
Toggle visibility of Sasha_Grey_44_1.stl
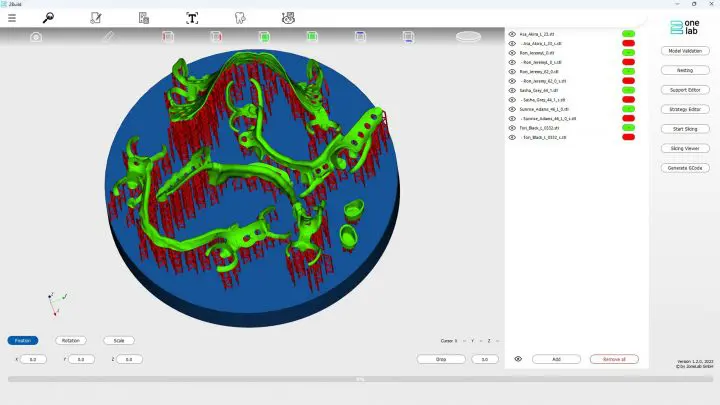[x=512, y=90]
